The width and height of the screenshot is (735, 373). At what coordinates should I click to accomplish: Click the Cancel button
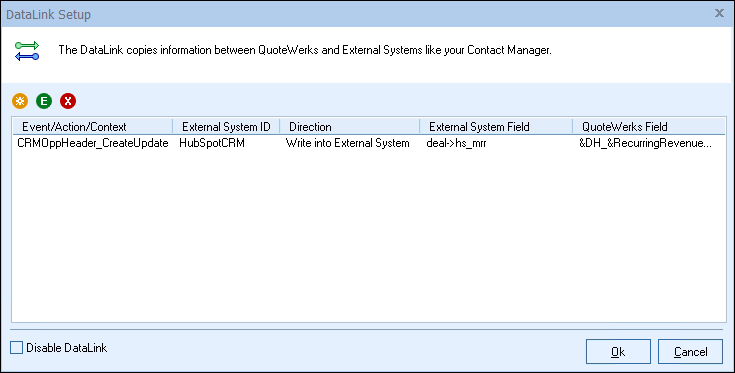tap(690, 351)
